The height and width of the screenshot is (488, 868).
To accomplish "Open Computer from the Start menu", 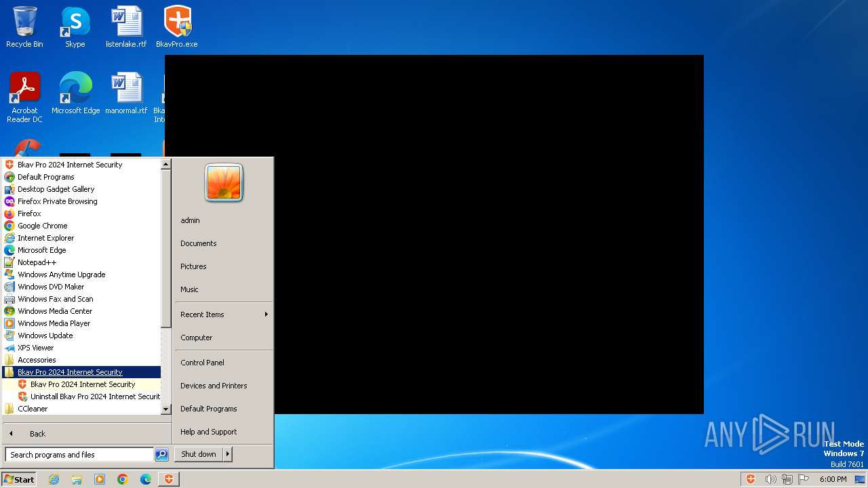I will coord(224,338).
